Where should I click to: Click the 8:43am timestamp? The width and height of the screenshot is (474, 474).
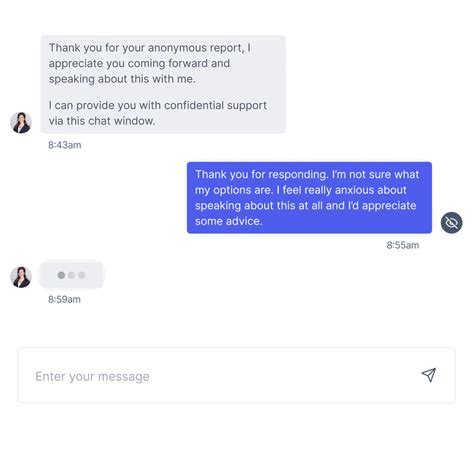(65, 145)
